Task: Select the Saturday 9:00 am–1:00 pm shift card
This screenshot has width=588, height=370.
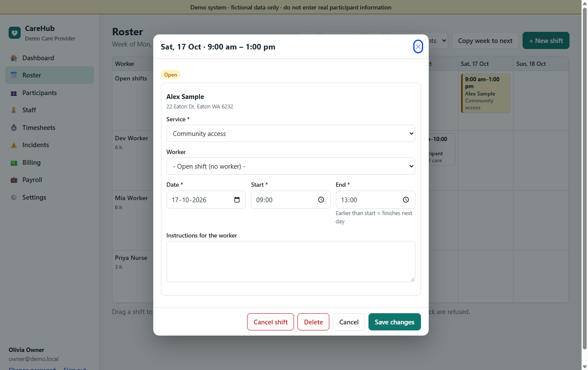Action: coord(486,93)
